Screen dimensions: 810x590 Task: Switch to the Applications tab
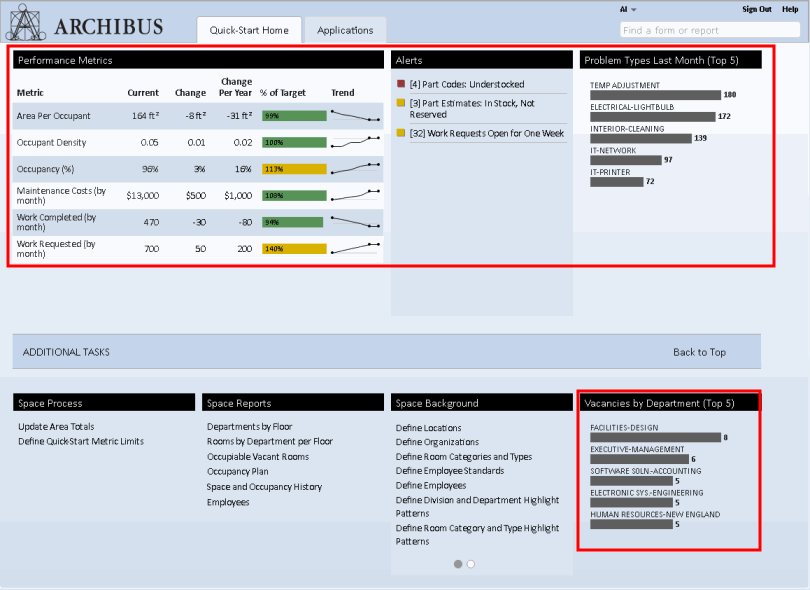(x=345, y=30)
